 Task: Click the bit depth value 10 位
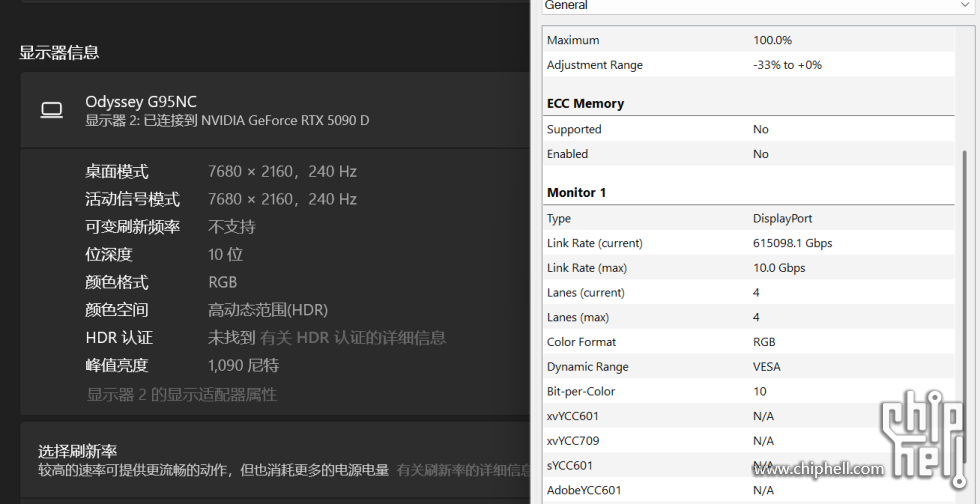pyautogui.click(x=225, y=254)
